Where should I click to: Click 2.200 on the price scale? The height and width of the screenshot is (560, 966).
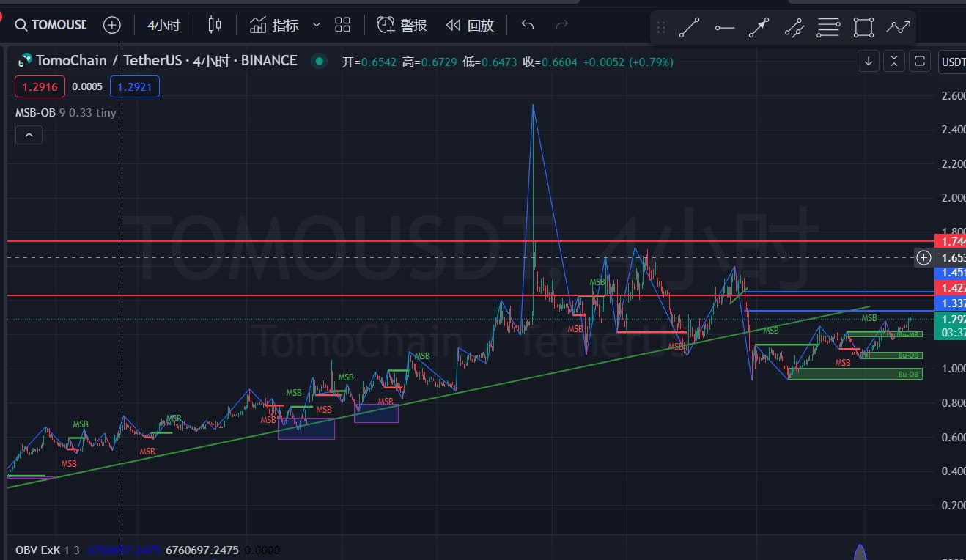(954, 163)
